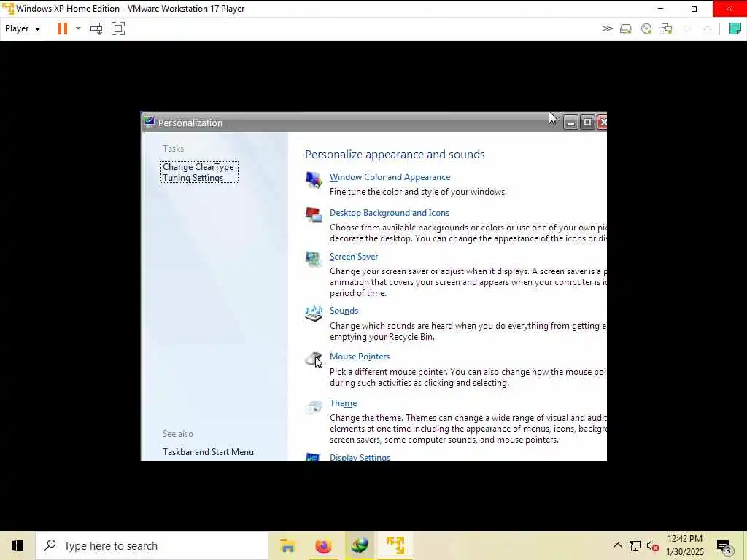The height and width of the screenshot is (560, 747).
Task: Click the hard disk device icon
Action: coord(625,28)
